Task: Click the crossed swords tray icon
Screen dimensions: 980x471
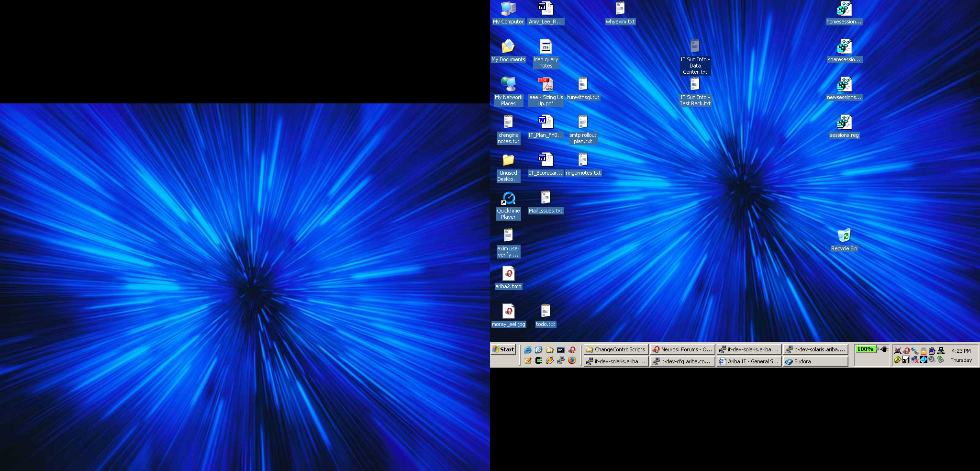Action: (x=898, y=351)
